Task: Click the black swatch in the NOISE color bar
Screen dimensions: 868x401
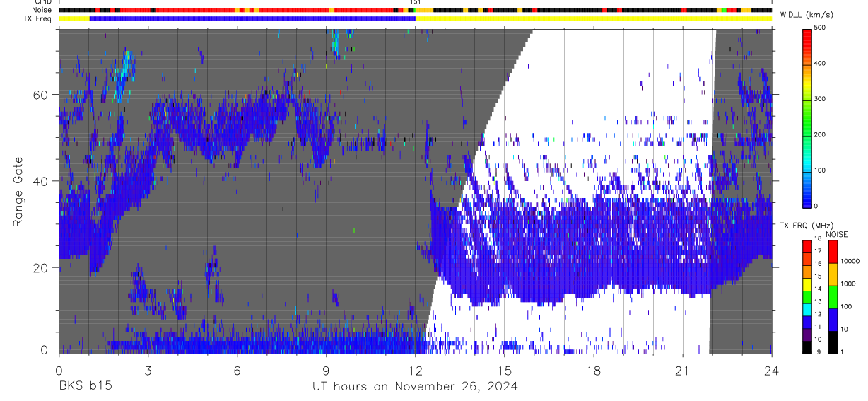Action: [x=833, y=342]
